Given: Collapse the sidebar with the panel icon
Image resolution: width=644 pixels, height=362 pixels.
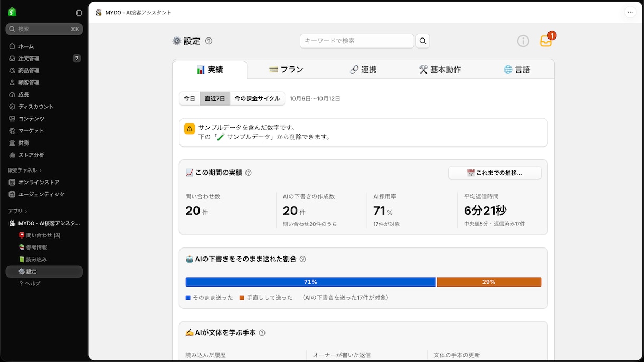Looking at the screenshot, I should [79, 13].
